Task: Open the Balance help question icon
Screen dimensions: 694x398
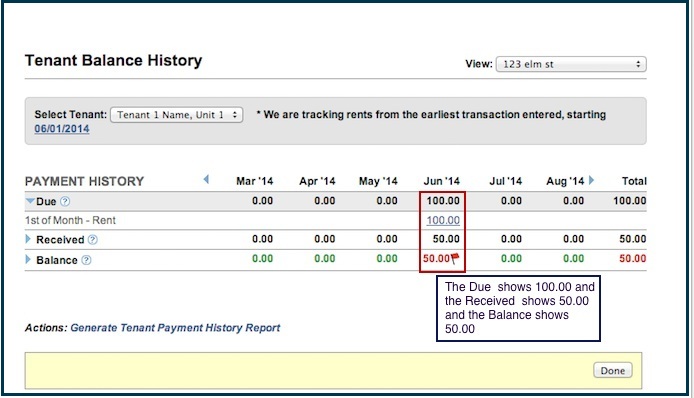Action: 87,260
